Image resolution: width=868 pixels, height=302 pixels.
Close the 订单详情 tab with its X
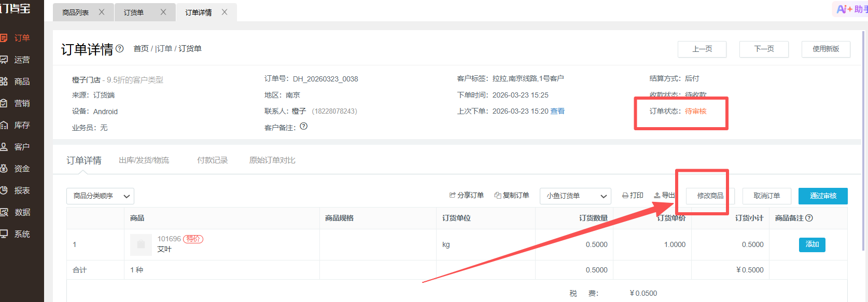point(225,12)
